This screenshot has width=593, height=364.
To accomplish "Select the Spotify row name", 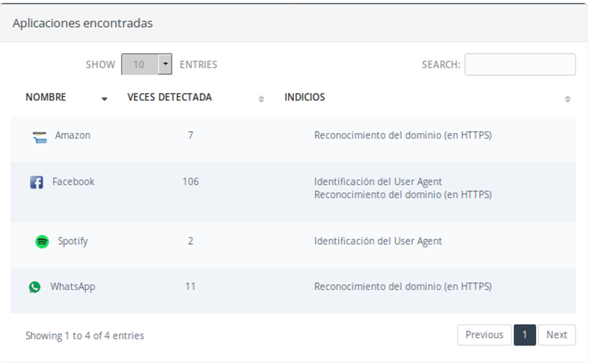I will (73, 242).
